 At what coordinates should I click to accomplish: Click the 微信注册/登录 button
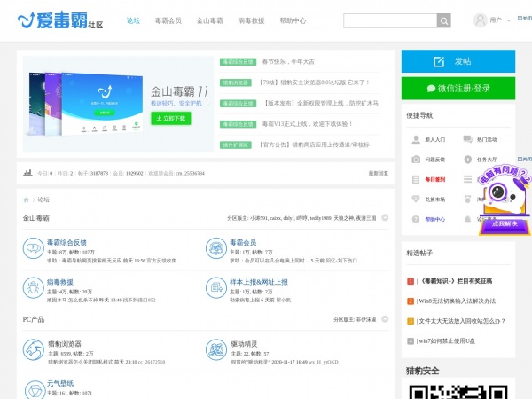tap(458, 89)
